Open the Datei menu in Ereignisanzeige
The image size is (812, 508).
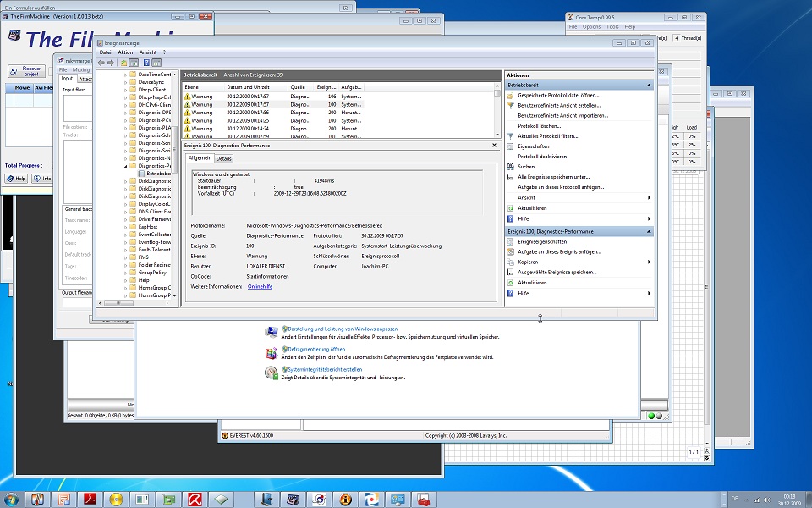click(105, 52)
